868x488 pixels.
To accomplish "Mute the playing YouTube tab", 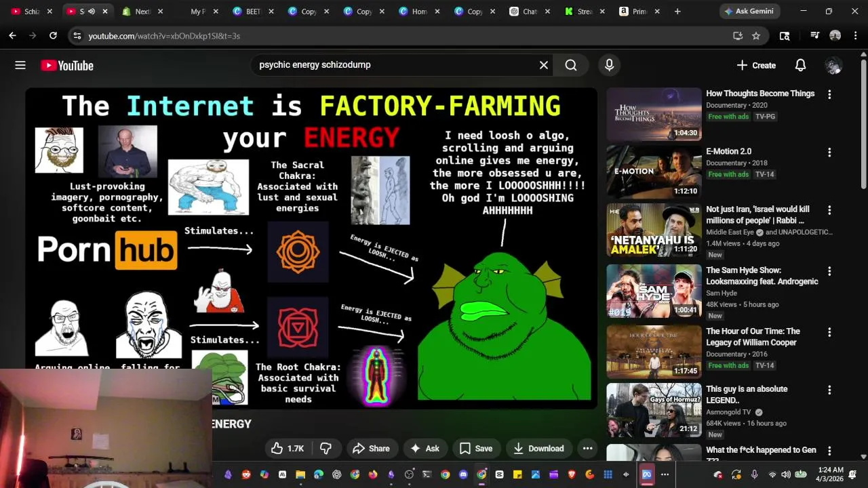I will 92,12.
